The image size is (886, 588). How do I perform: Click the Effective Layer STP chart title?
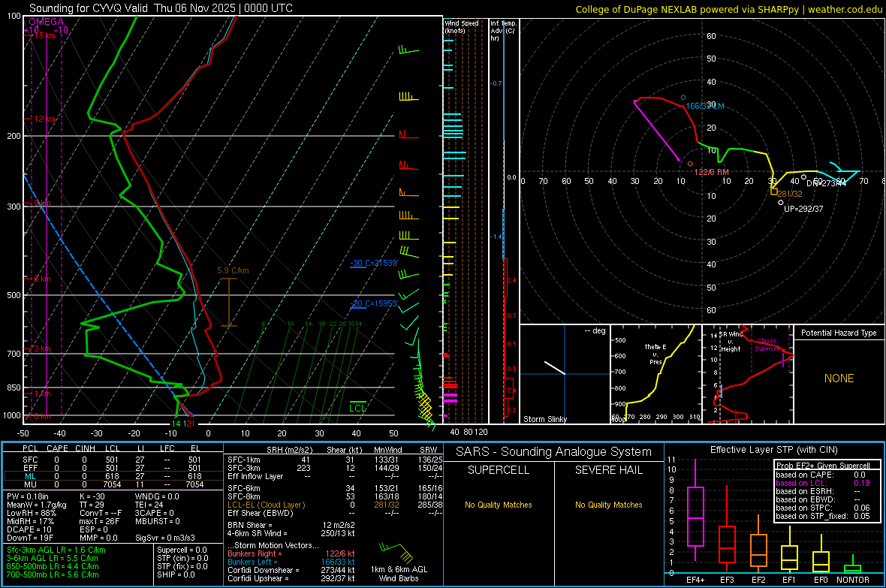pyautogui.click(x=773, y=450)
